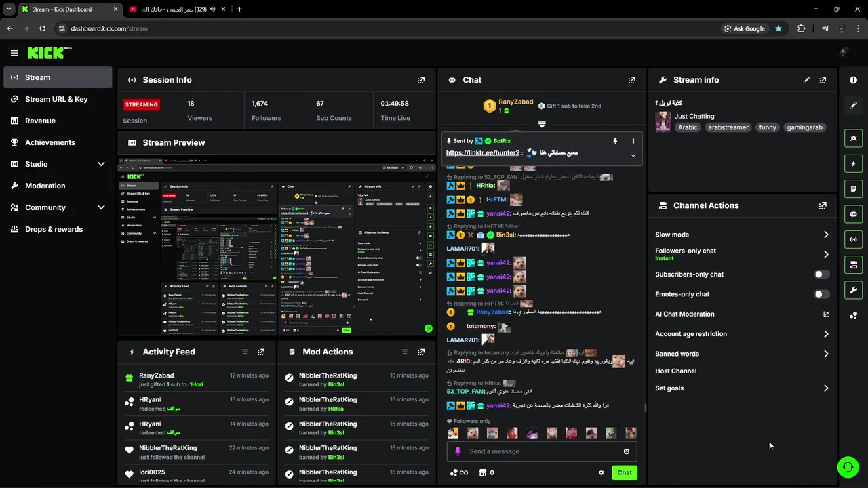Click the chat panel scrollbar

[644, 408]
